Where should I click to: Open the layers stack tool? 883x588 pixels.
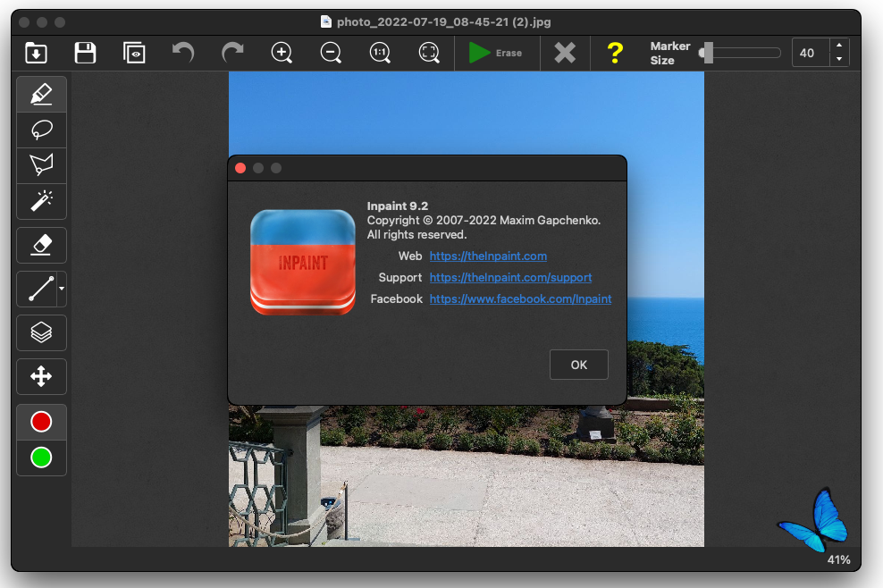point(42,332)
